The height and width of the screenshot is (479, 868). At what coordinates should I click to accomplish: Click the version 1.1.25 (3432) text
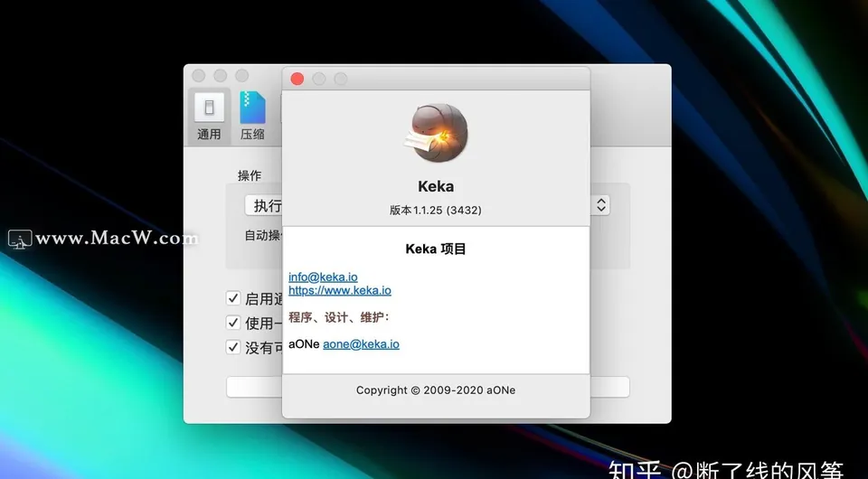click(436, 211)
